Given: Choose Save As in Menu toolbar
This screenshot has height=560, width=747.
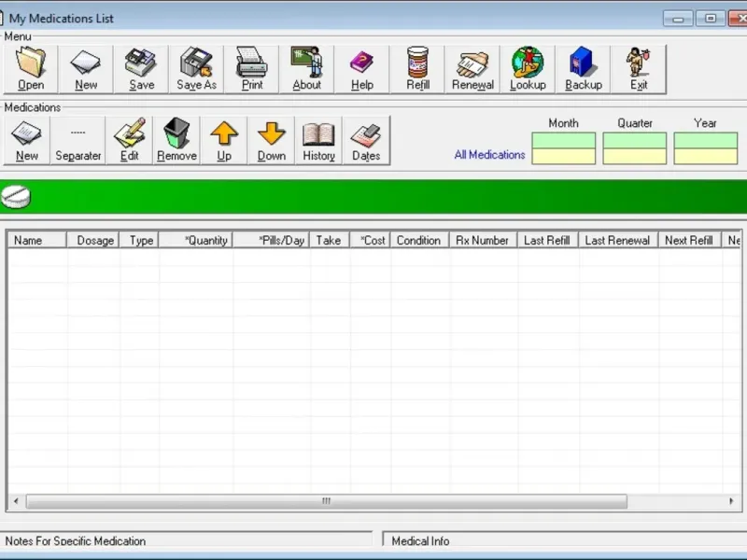Looking at the screenshot, I should point(196,69).
